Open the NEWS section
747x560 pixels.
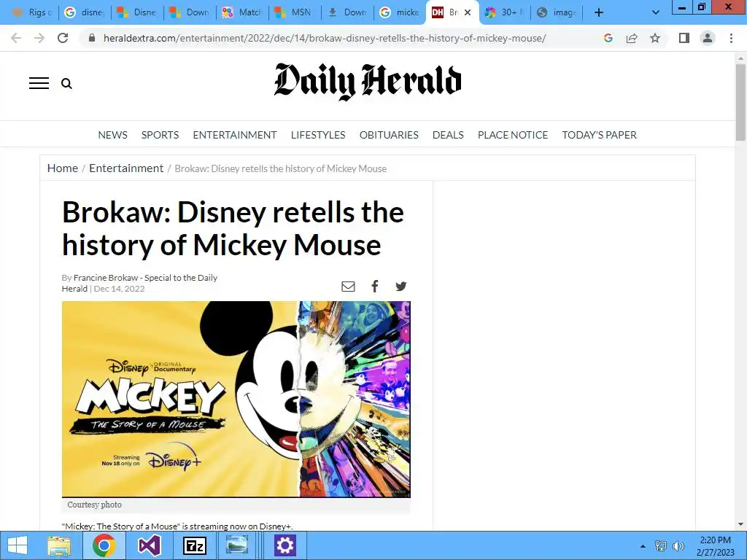(x=113, y=135)
